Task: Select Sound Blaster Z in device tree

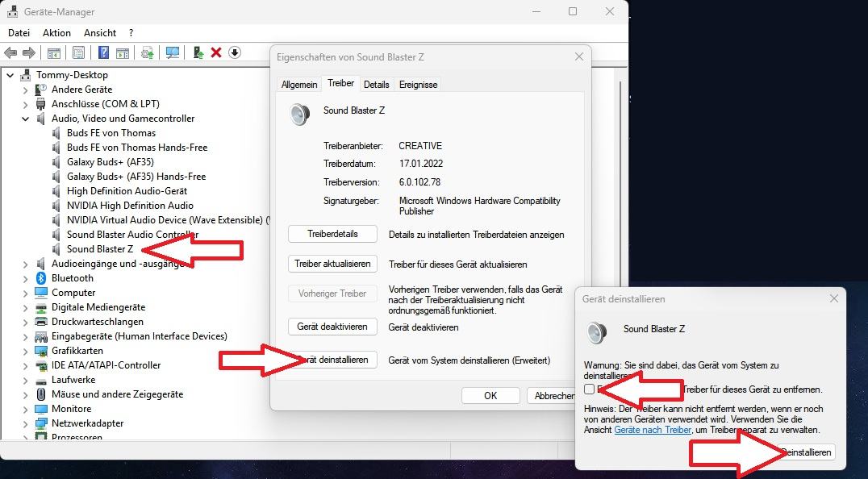Action: point(100,249)
